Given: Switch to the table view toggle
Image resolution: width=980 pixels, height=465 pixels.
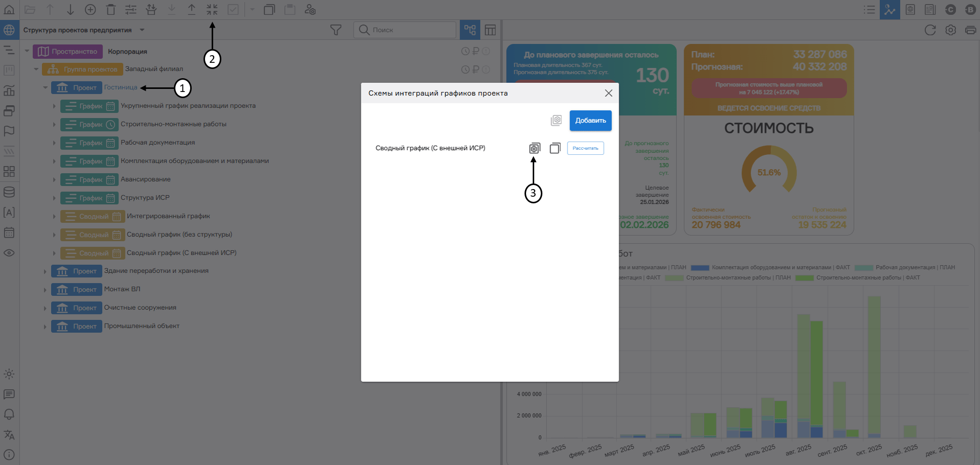Looking at the screenshot, I should [490, 30].
